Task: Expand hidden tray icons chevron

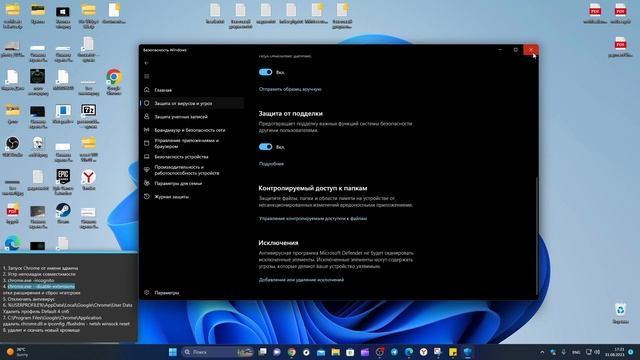Action: [x=542, y=352]
